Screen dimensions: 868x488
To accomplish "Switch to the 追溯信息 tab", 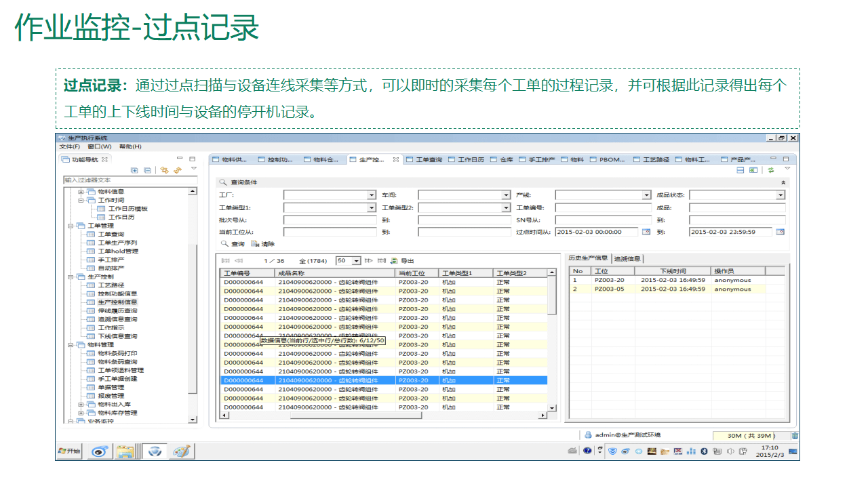I will (x=628, y=258).
